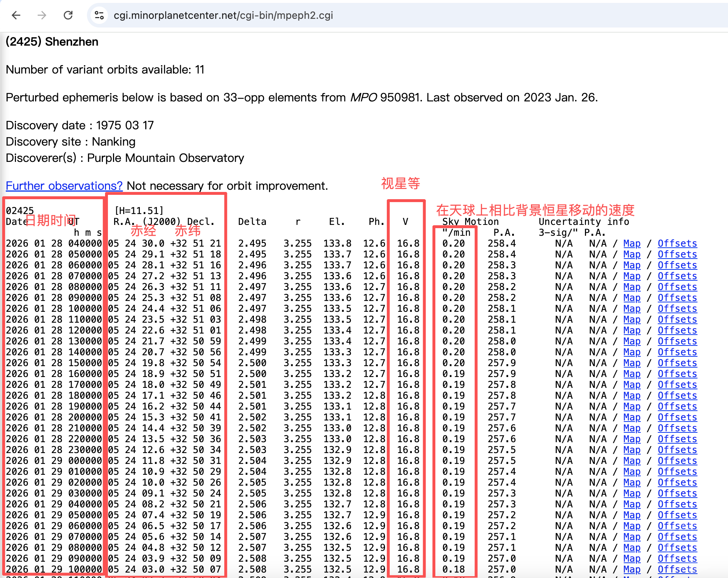Open Map link for 2026 01 29 030000

click(x=632, y=493)
